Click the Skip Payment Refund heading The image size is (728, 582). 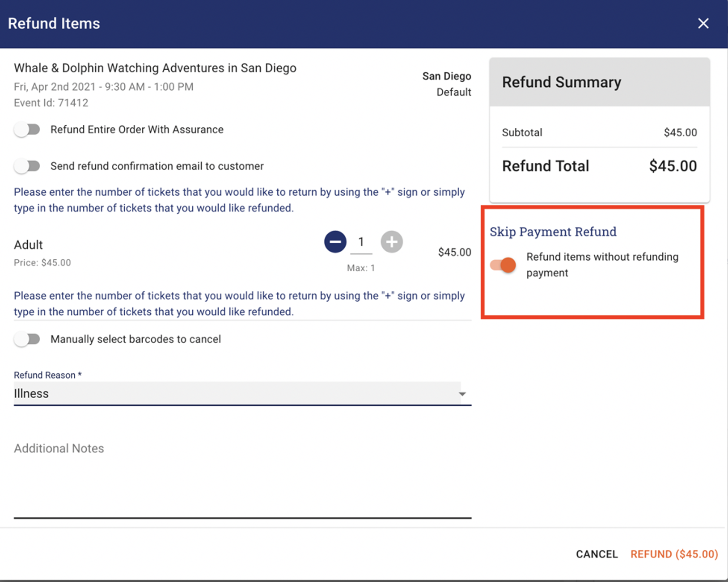(553, 232)
